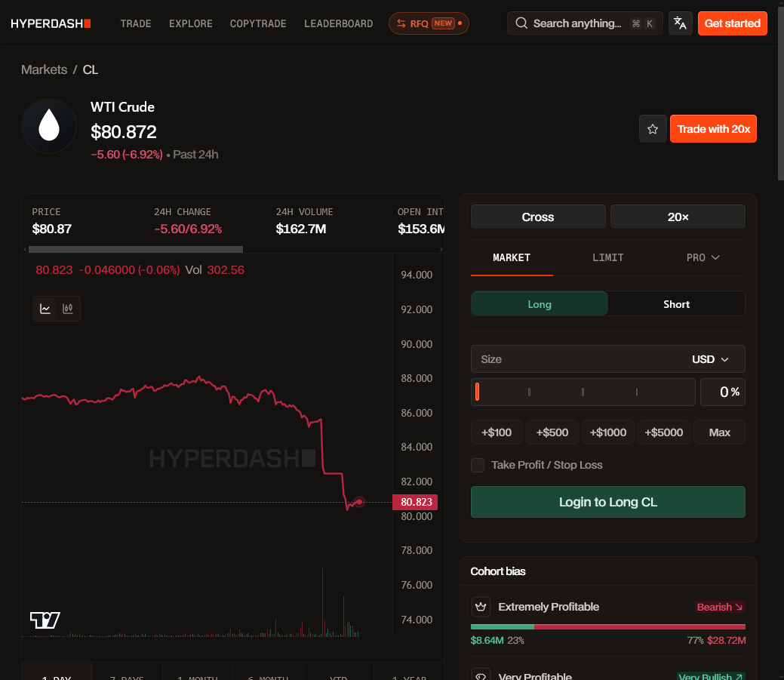784x680 pixels.
Task: Select the Short side toggle
Action: (x=677, y=304)
